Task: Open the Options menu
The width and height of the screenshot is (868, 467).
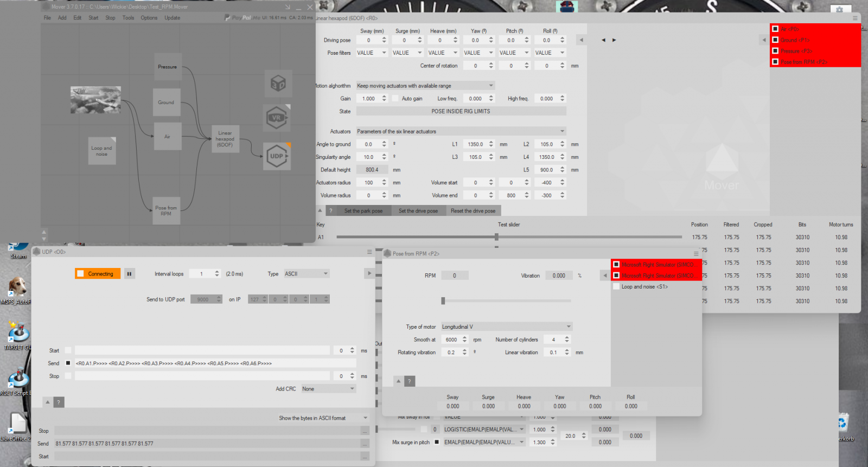Action: 149,18
